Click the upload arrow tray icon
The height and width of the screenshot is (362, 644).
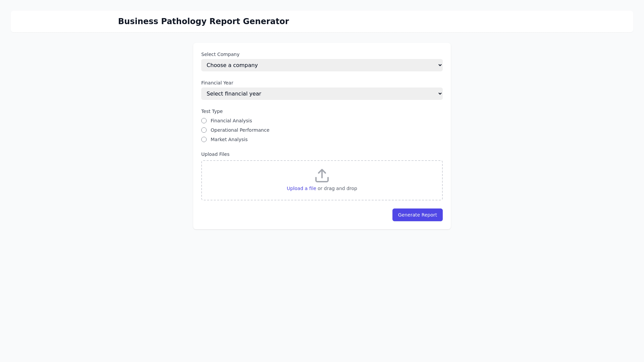(322, 176)
